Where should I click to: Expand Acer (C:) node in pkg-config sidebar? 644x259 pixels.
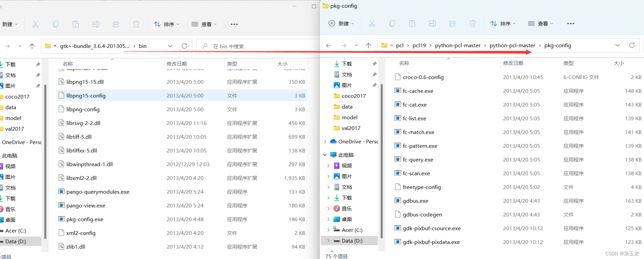pos(328,230)
